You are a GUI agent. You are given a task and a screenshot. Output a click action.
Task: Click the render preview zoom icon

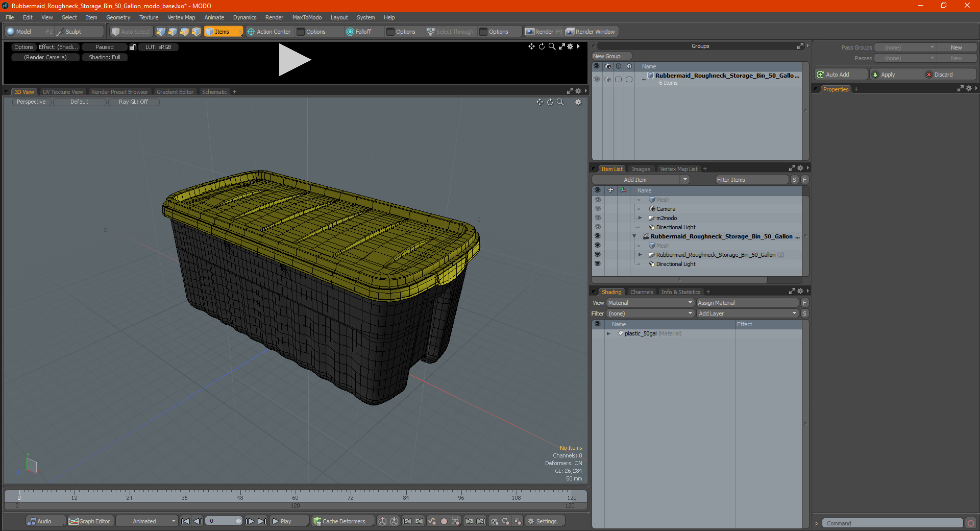(x=552, y=46)
